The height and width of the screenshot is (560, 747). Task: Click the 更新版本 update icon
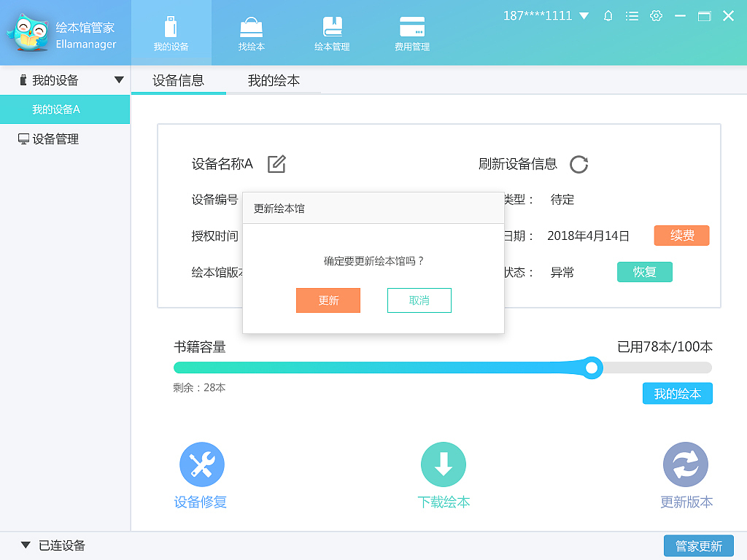point(686,464)
